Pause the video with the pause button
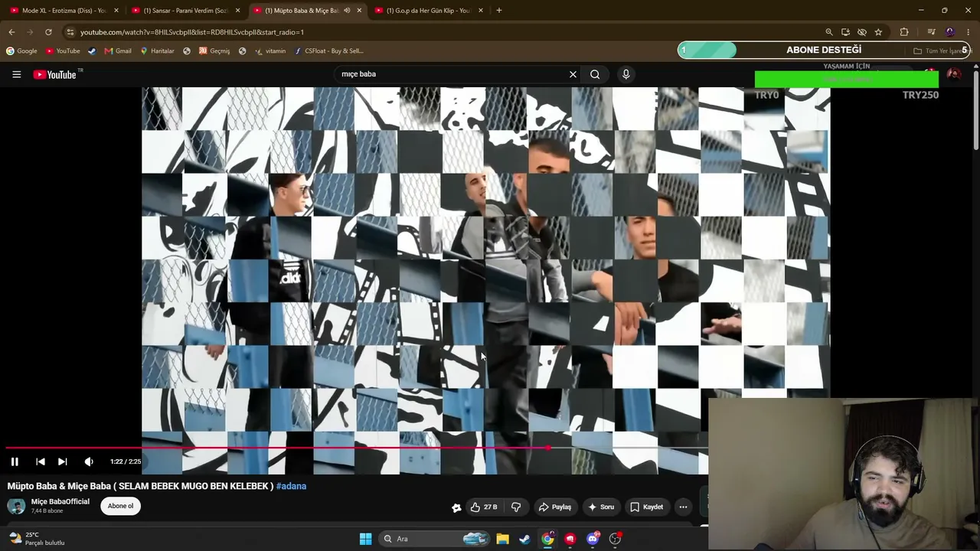The height and width of the screenshot is (551, 980). (15, 461)
